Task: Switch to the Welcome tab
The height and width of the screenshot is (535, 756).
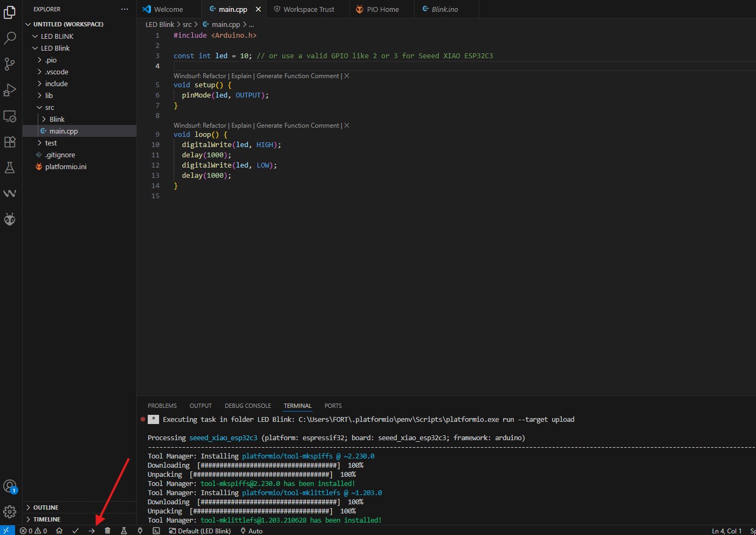Action: (x=169, y=9)
